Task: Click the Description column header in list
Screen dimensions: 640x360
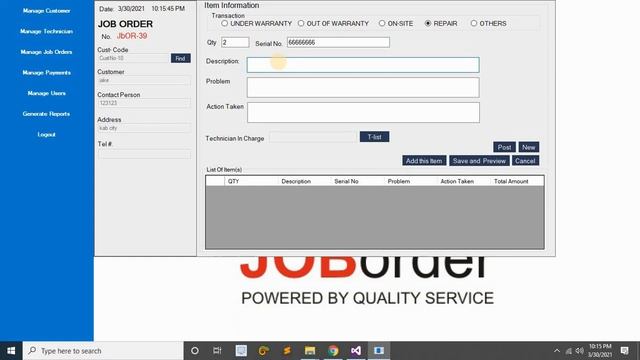Action: 304,181
